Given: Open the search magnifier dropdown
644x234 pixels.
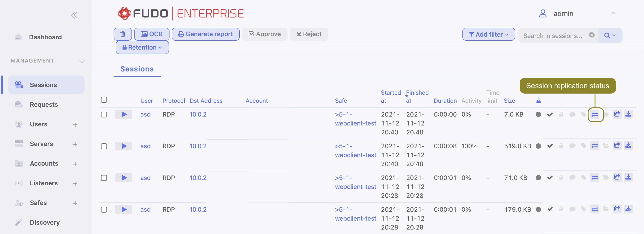Looking at the screenshot, I should point(610,36).
